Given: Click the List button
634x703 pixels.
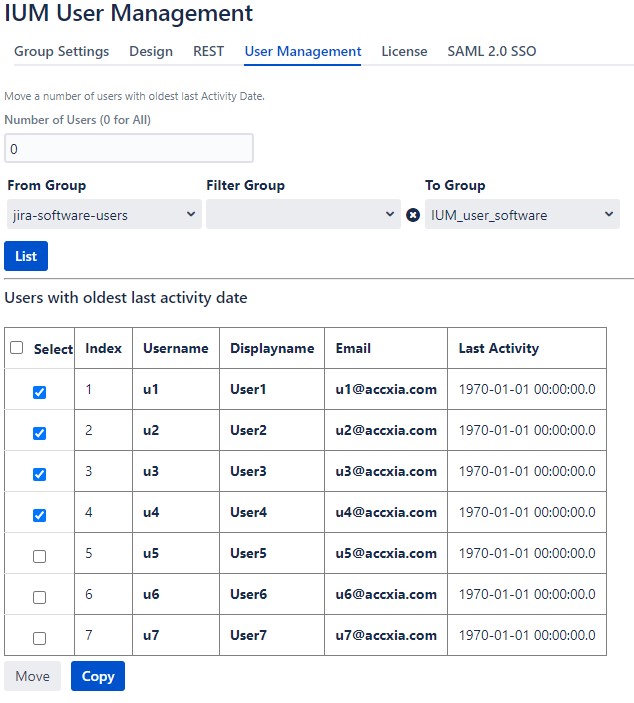Looking at the screenshot, I should (x=26, y=256).
